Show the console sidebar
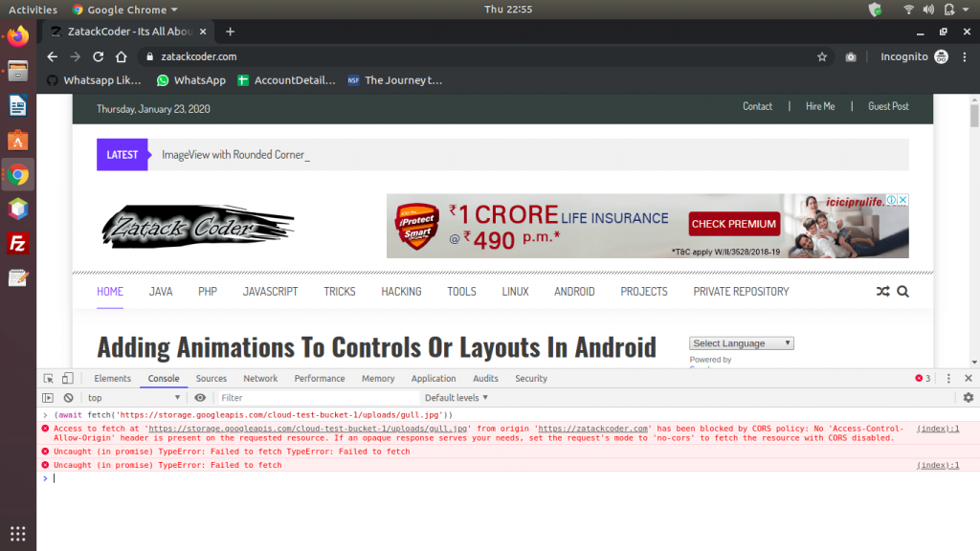 point(48,398)
